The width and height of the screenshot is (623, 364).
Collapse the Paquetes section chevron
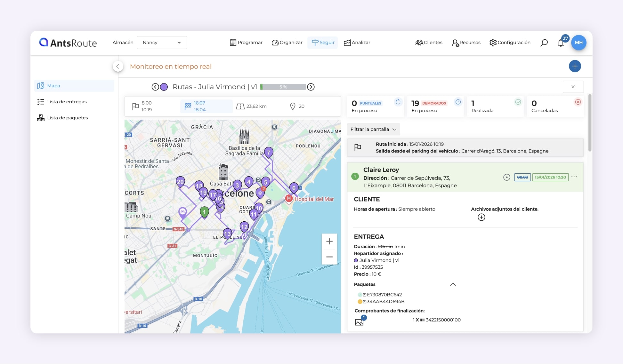[x=453, y=284]
